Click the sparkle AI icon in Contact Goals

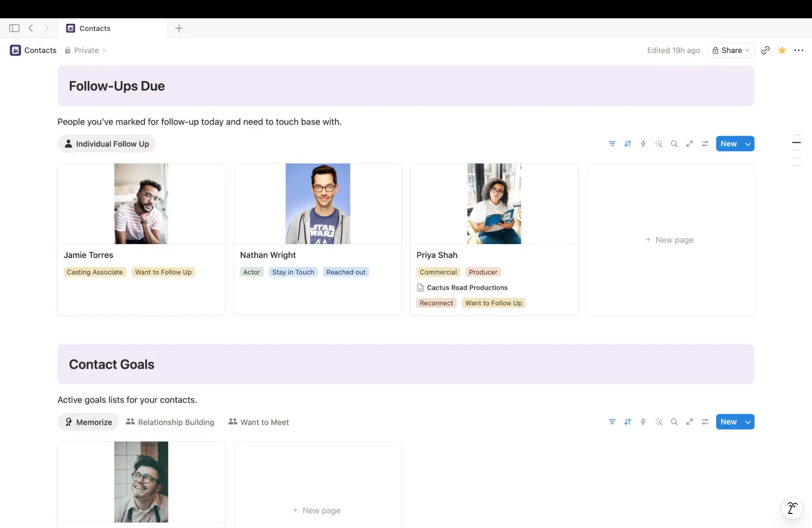tap(659, 422)
